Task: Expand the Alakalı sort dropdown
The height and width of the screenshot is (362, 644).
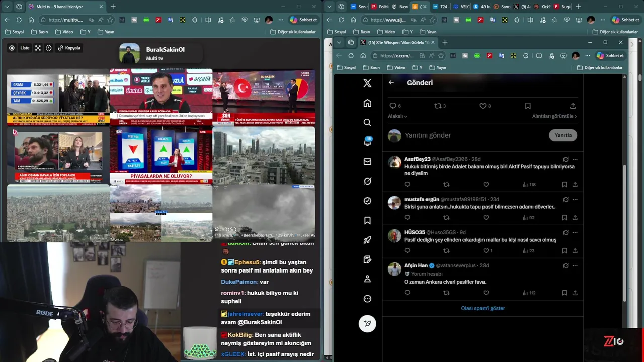Action: [397, 116]
